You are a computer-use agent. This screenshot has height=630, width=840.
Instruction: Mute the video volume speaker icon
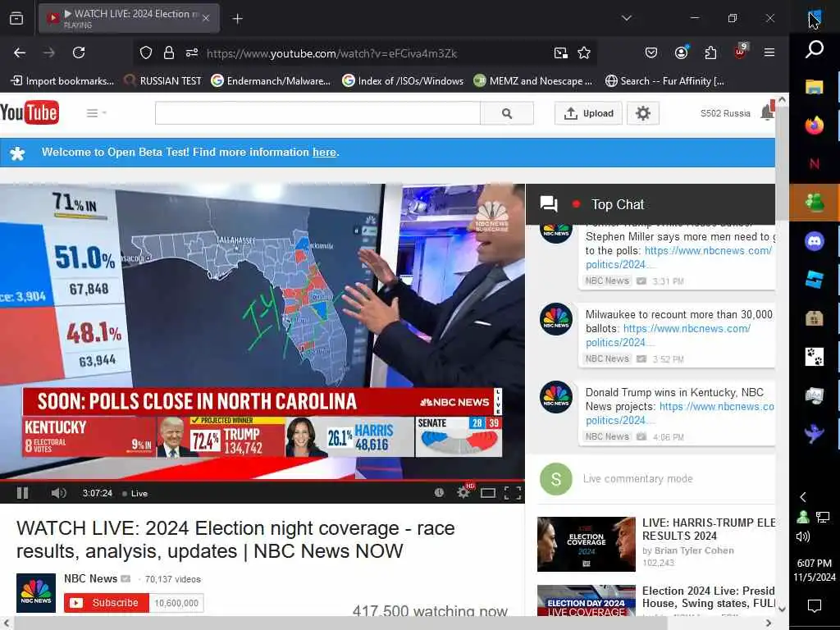coord(58,493)
